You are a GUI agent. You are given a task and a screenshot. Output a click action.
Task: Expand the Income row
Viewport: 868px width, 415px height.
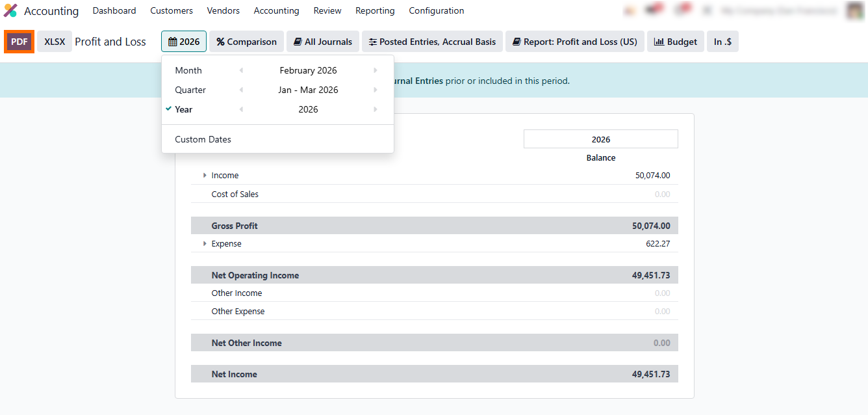click(205, 176)
